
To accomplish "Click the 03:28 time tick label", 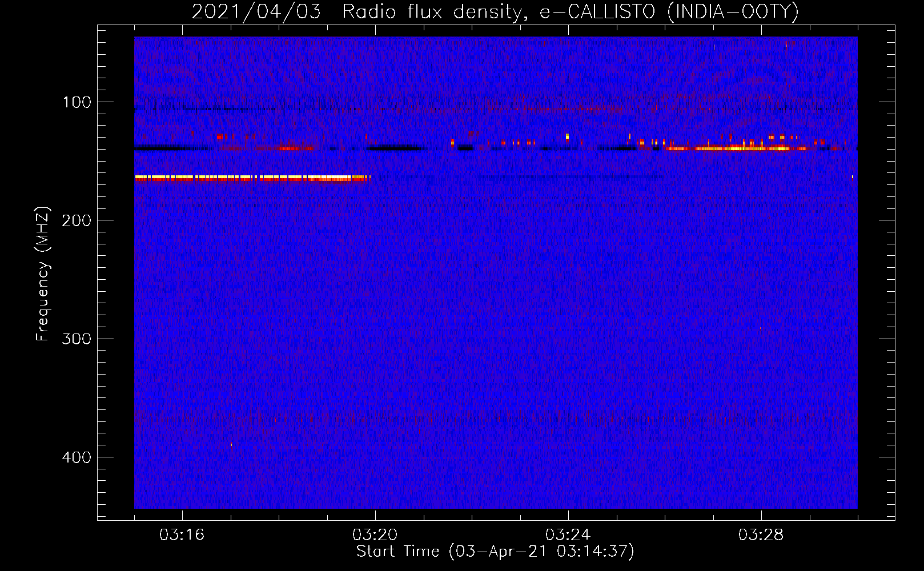I will coord(761,535).
